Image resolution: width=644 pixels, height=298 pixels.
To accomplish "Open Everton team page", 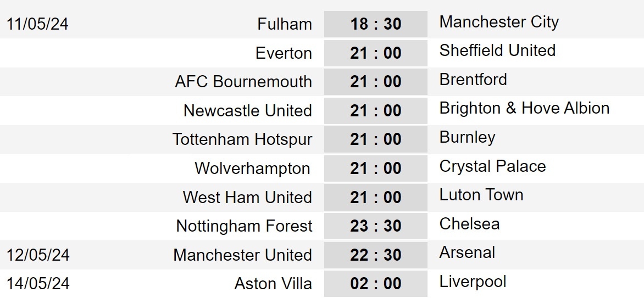I will (284, 53).
